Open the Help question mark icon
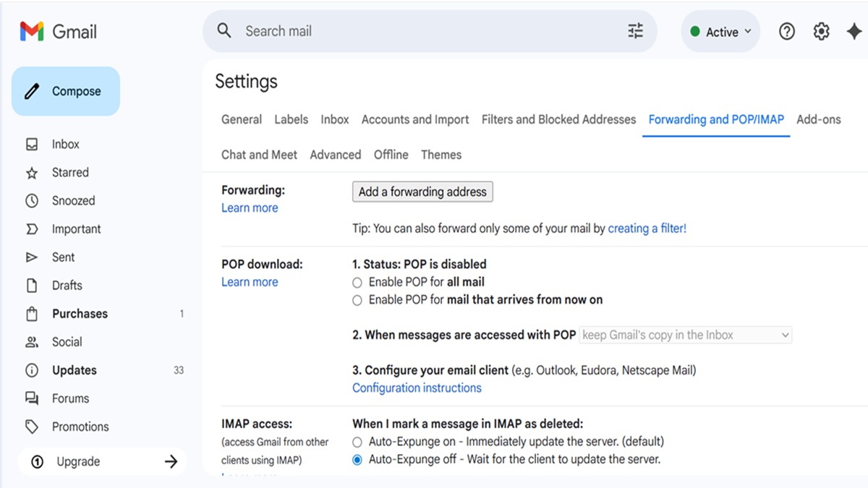 click(x=787, y=32)
